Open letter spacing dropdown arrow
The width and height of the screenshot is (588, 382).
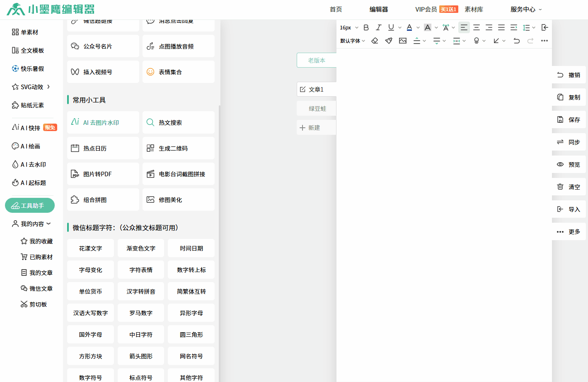click(453, 27)
